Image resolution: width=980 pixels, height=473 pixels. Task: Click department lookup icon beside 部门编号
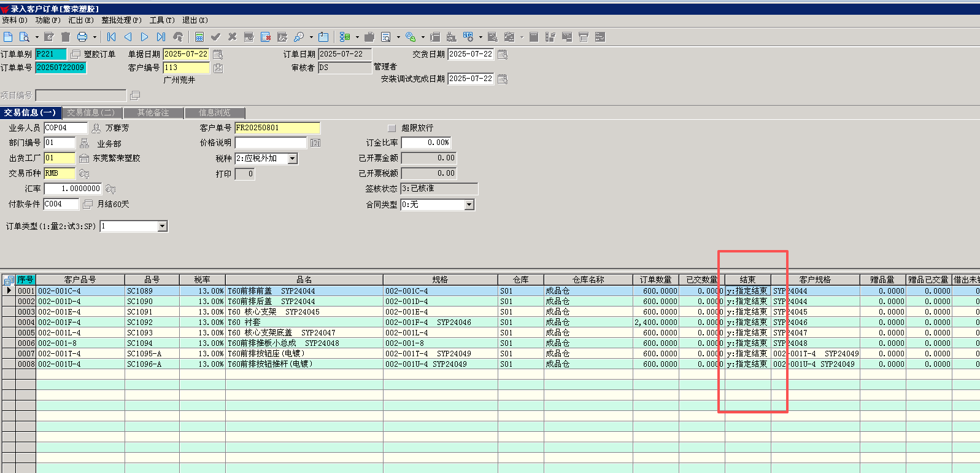[84, 143]
